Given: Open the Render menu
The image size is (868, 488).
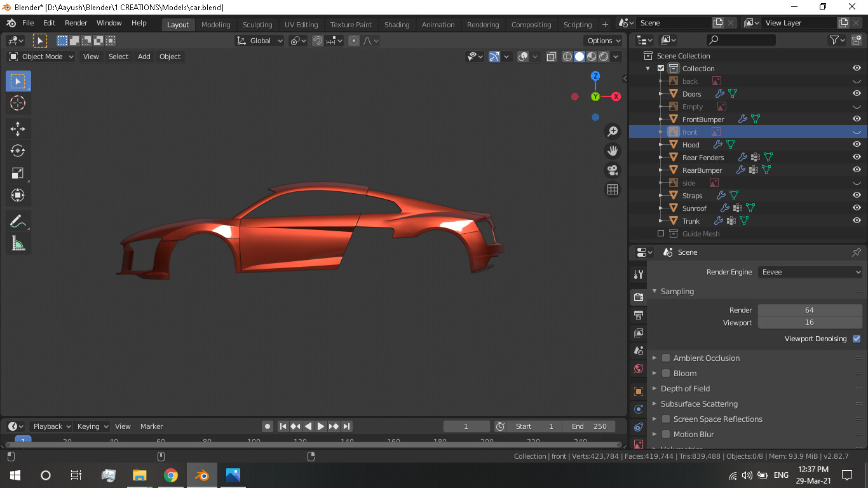Looking at the screenshot, I should (x=76, y=23).
